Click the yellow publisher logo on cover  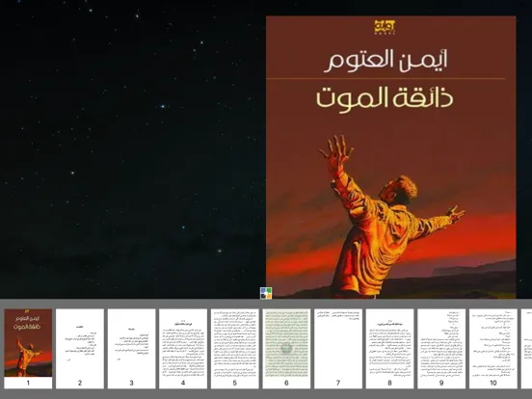[x=385, y=27]
